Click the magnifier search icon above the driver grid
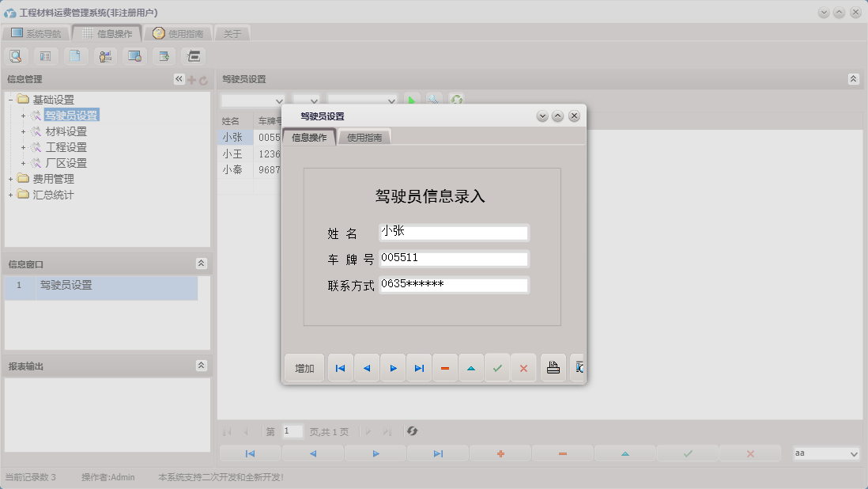This screenshot has width=868, height=489. coord(432,100)
